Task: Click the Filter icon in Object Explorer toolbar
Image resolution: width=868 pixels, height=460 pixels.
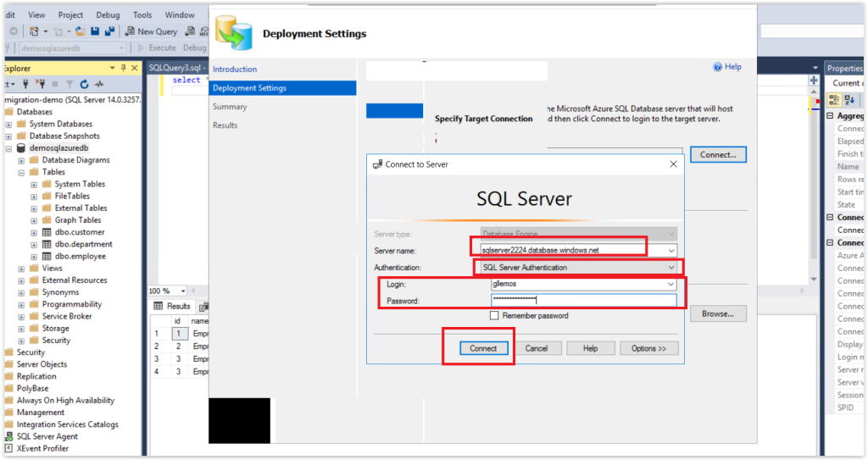Action: click(x=70, y=84)
